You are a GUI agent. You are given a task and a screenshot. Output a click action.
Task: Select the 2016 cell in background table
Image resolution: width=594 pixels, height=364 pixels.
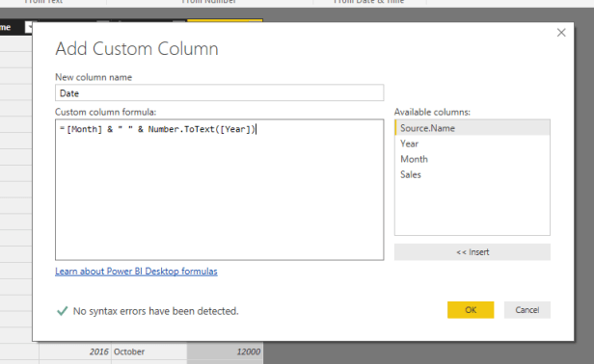point(74,351)
